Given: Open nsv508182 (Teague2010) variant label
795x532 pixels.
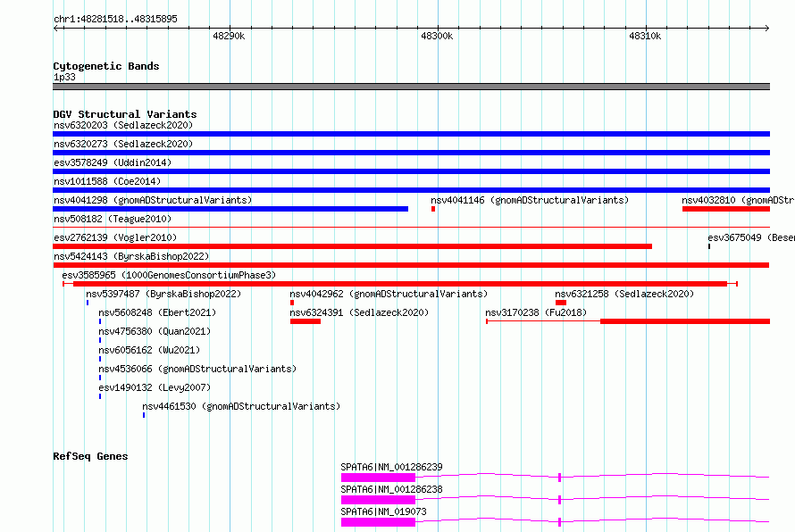Looking at the screenshot, I should pos(113,219).
